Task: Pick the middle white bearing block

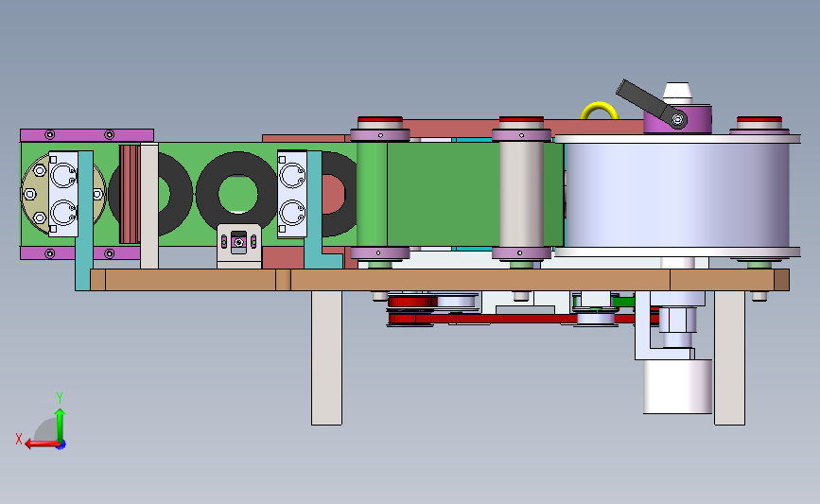Action: pos(292,194)
